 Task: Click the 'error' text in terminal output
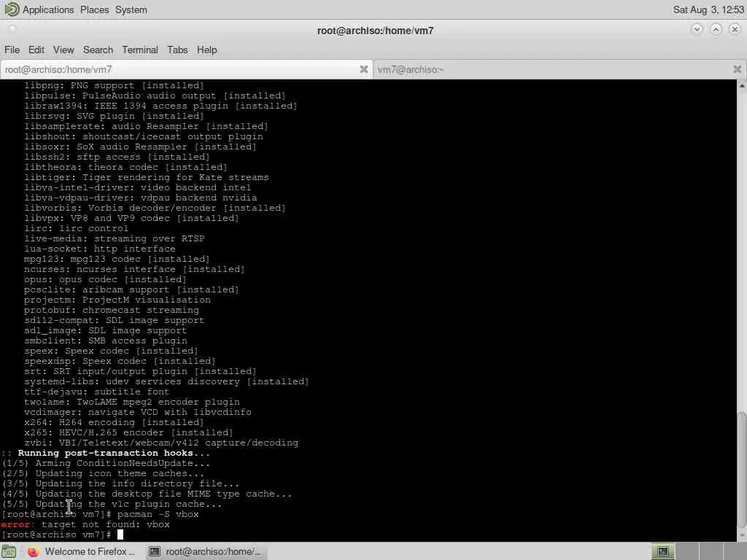15,524
